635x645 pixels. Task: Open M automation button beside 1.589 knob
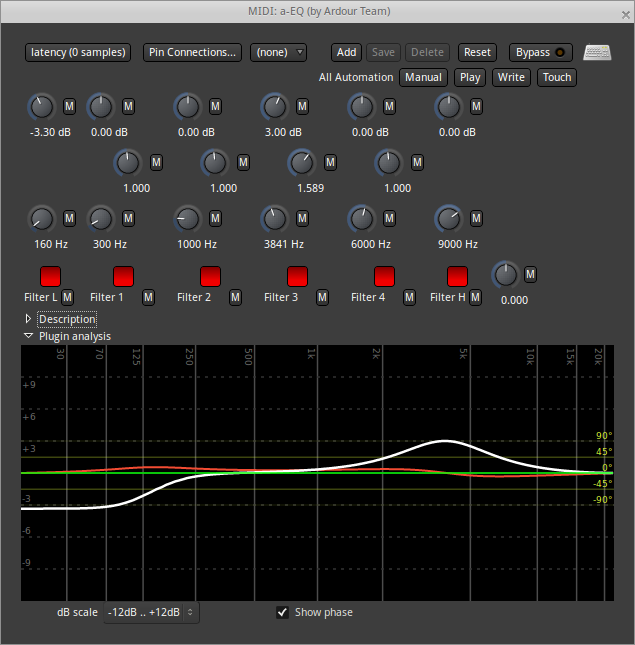330,162
